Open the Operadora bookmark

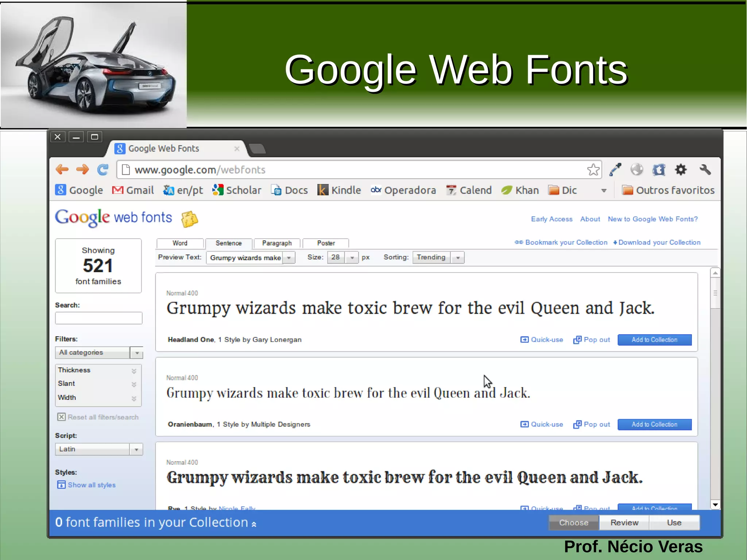tap(403, 190)
